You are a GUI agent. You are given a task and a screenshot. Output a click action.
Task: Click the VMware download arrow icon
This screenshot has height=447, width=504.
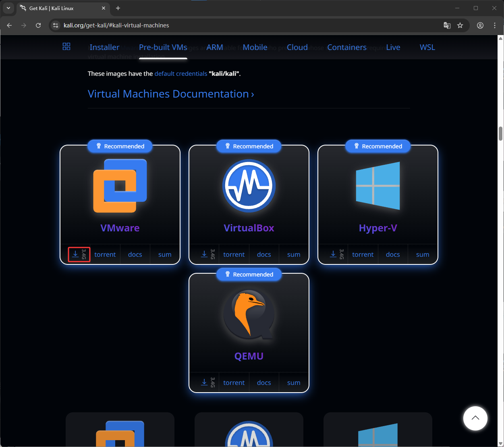(75, 254)
